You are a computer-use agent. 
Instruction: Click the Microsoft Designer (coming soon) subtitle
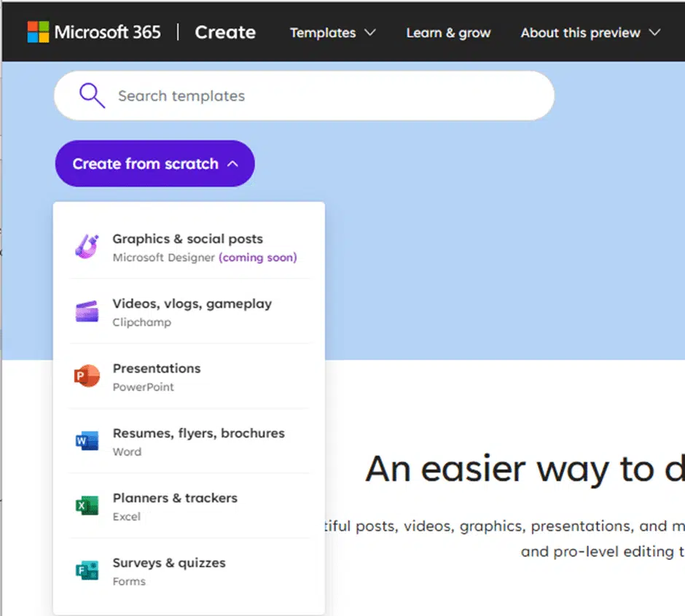(205, 257)
